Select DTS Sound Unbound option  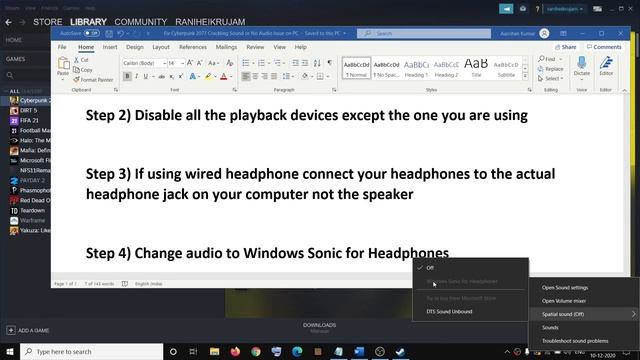click(x=449, y=311)
